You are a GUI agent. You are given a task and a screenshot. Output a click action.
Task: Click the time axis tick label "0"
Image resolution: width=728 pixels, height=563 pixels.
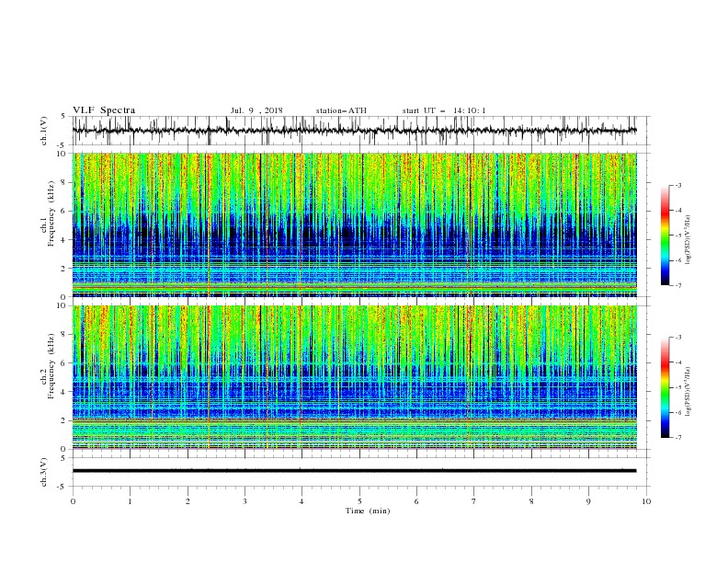[x=73, y=501]
